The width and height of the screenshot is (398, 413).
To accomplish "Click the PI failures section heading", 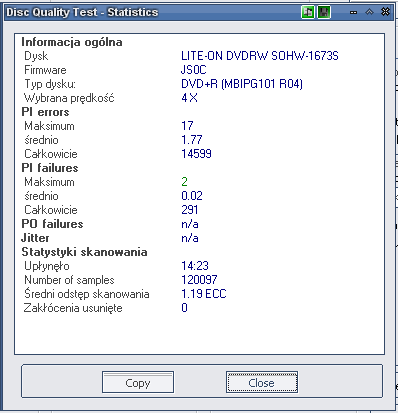I will pos(50,168).
